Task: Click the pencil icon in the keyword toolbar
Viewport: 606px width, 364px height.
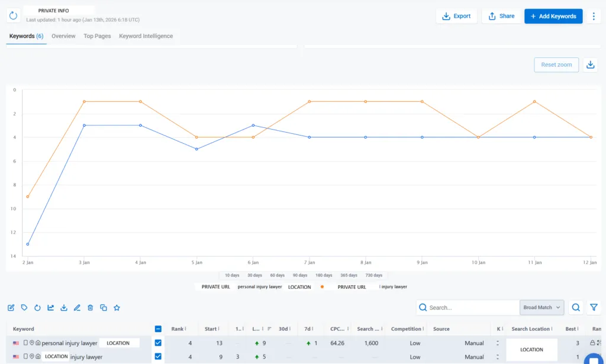Action: (x=77, y=308)
